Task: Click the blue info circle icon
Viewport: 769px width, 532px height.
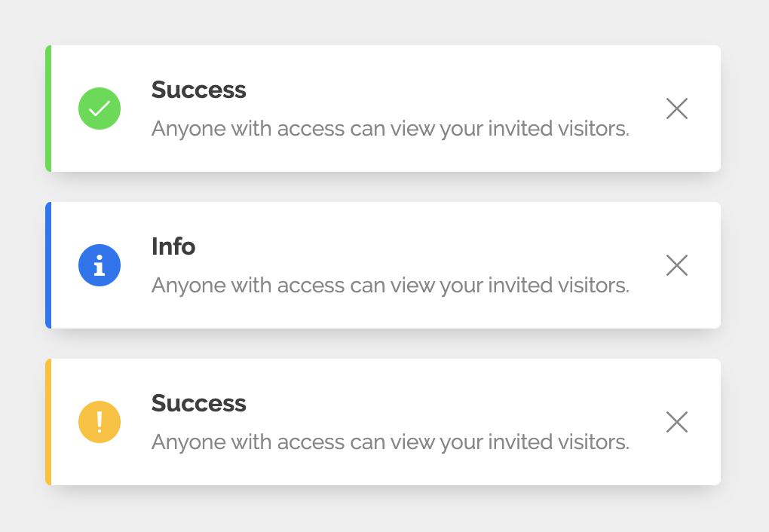Action: pos(100,265)
